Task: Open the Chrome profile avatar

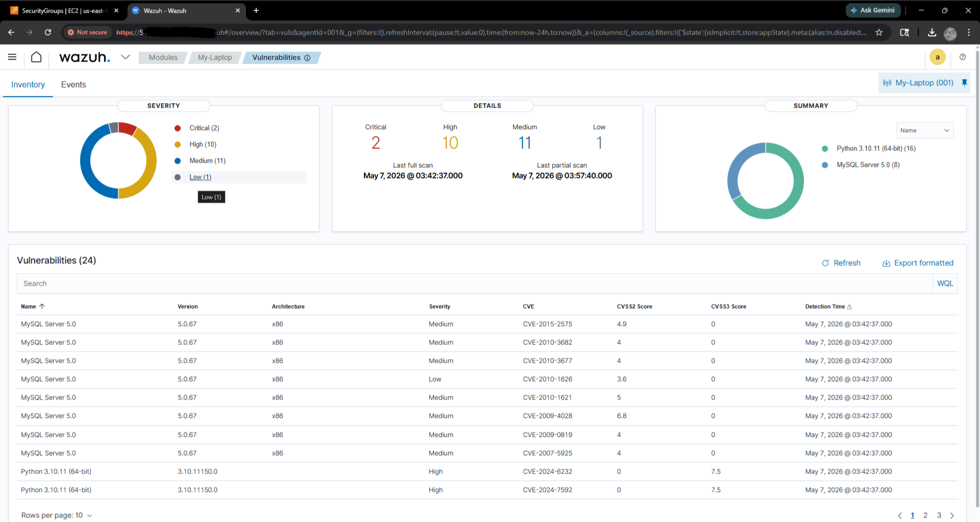Action: point(950,33)
